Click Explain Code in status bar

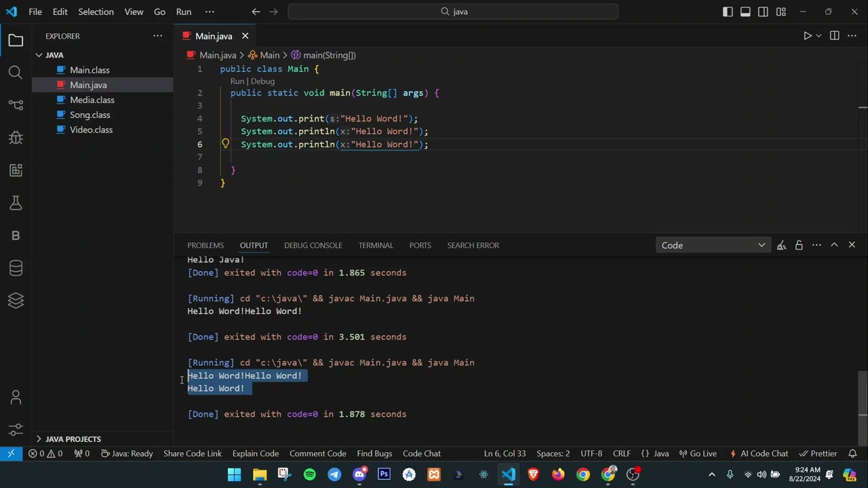(255, 453)
